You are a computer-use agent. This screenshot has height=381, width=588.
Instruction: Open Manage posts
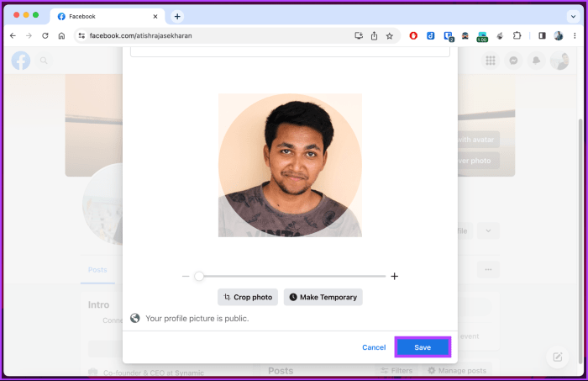tap(457, 371)
